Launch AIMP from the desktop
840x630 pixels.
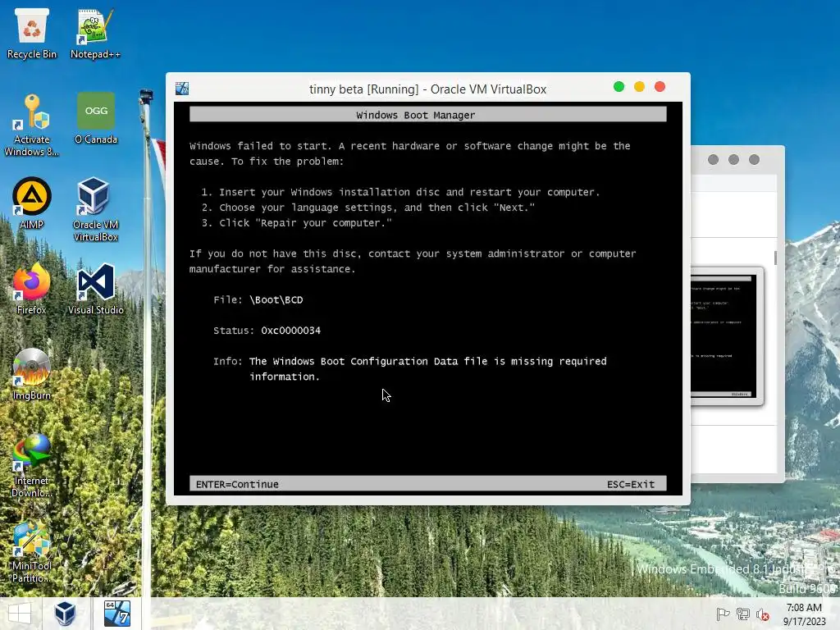32,203
